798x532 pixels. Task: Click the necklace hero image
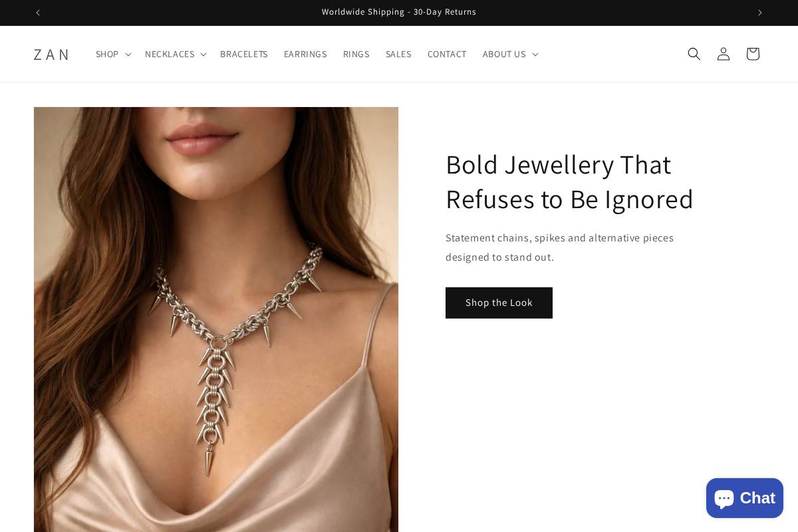[x=216, y=319]
